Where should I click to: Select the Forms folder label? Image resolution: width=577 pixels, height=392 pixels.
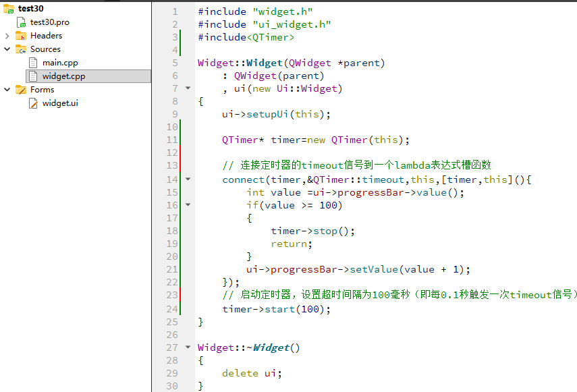click(x=42, y=89)
